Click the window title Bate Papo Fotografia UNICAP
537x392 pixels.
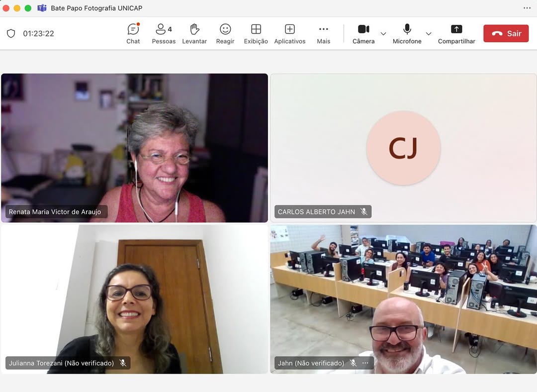[96, 8]
